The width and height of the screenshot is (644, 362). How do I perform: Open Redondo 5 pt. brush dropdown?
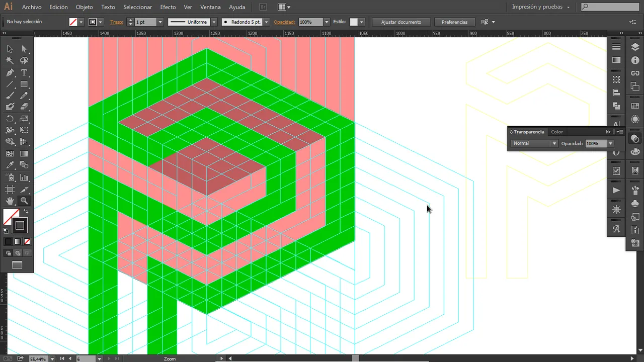click(266, 22)
